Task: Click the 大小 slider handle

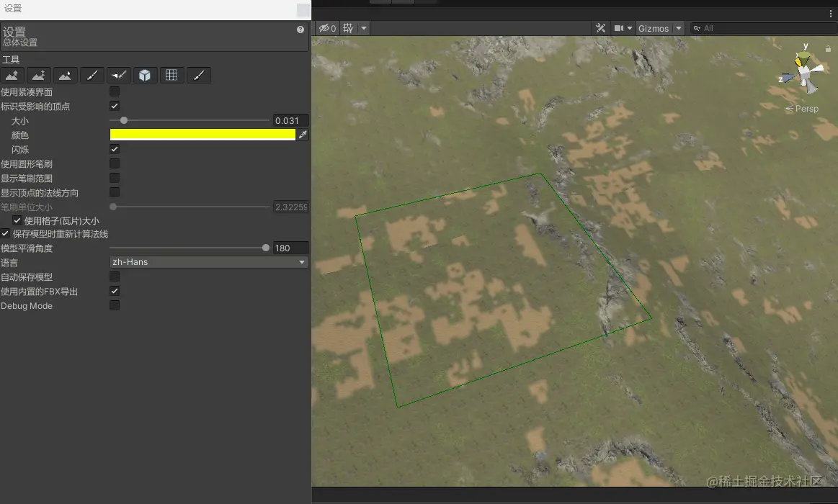Action: (x=123, y=121)
